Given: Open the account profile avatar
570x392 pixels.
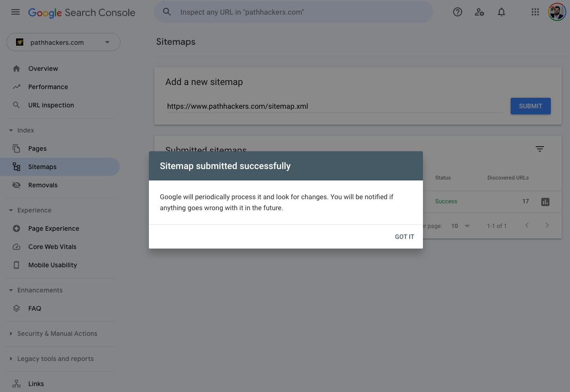Looking at the screenshot, I should click(557, 12).
